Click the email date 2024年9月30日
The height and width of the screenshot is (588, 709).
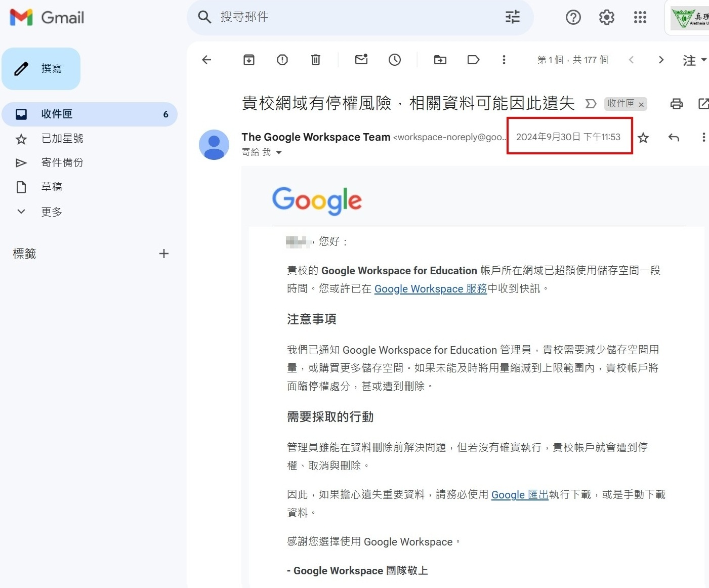568,137
